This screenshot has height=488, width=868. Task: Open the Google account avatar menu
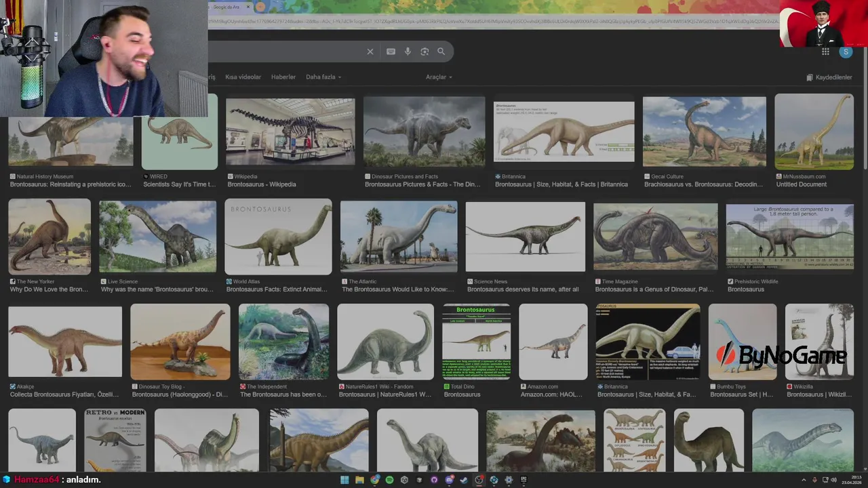coord(846,52)
